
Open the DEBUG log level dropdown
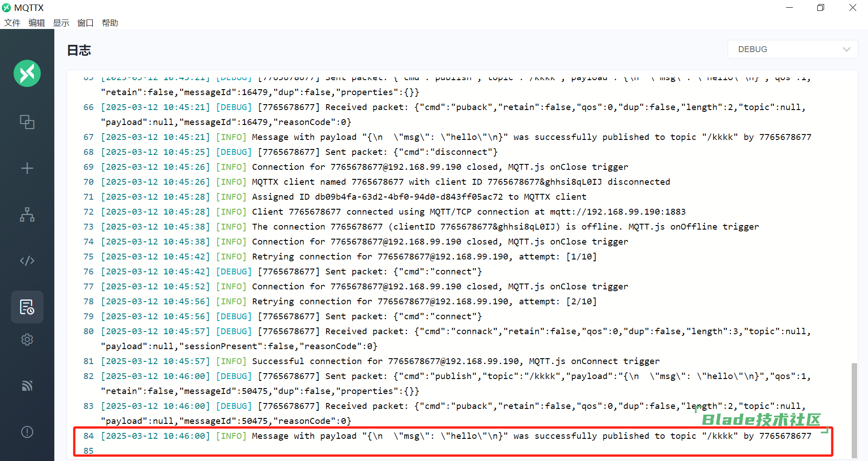tap(792, 49)
